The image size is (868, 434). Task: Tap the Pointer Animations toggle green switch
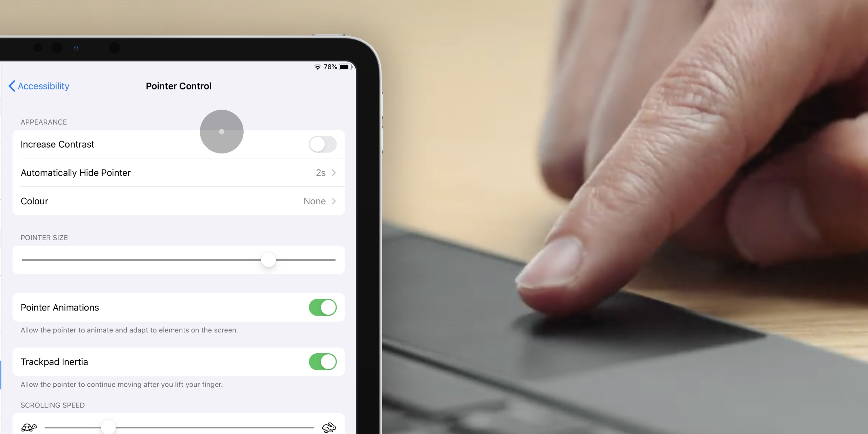point(323,307)
